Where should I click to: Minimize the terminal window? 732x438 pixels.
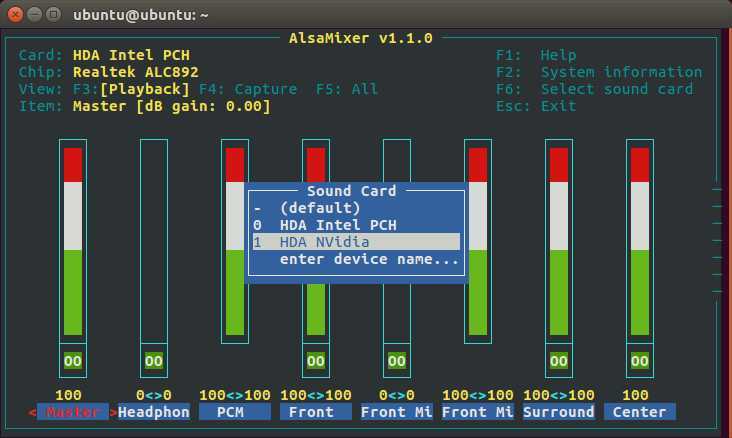coord(35,14)
